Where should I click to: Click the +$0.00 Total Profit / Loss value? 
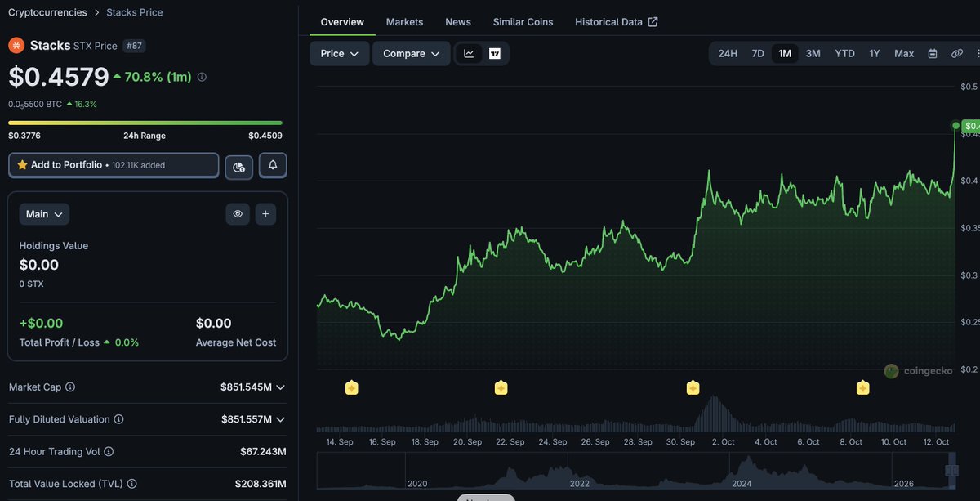[41, 324]
